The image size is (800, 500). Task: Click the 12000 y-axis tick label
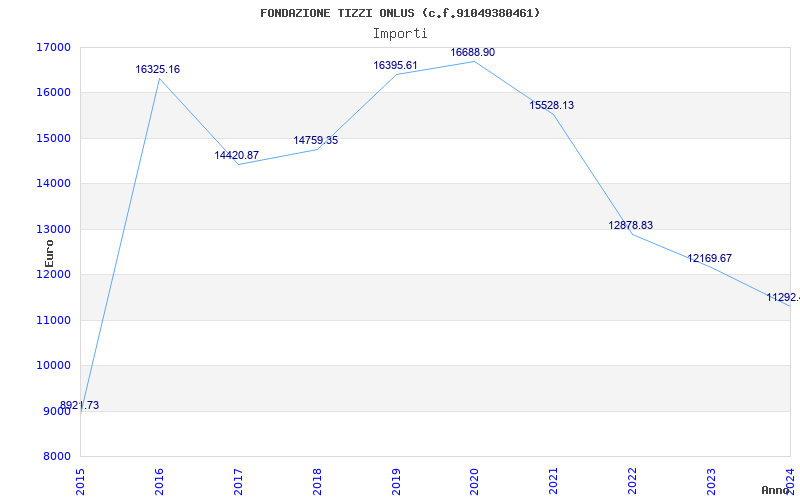point(53,274)
